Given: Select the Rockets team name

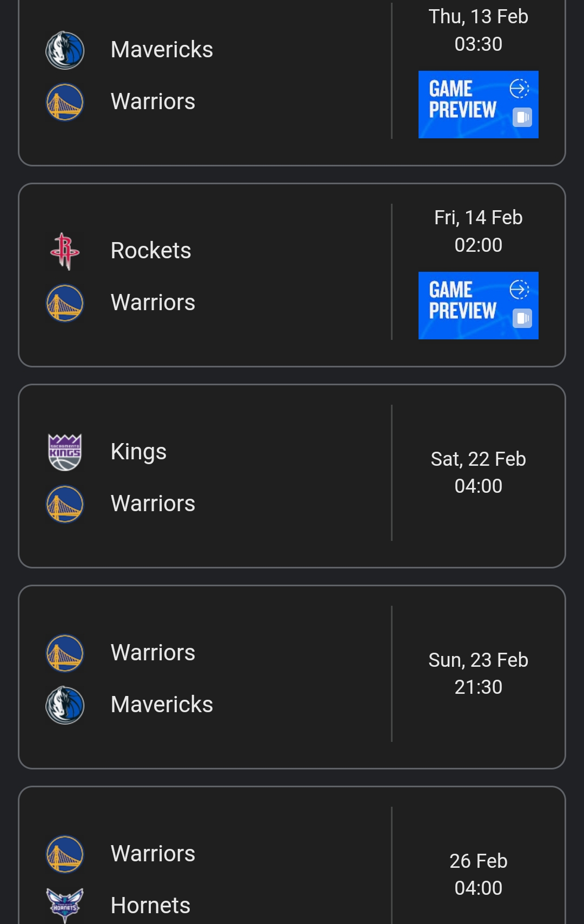Looking at the screenshot, I should click(x=151, y=251).
